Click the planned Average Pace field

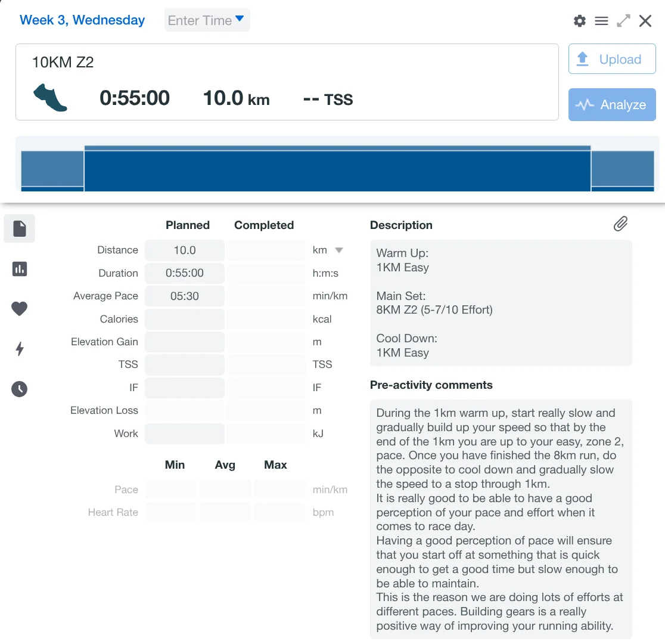click(x=185, y=296)
